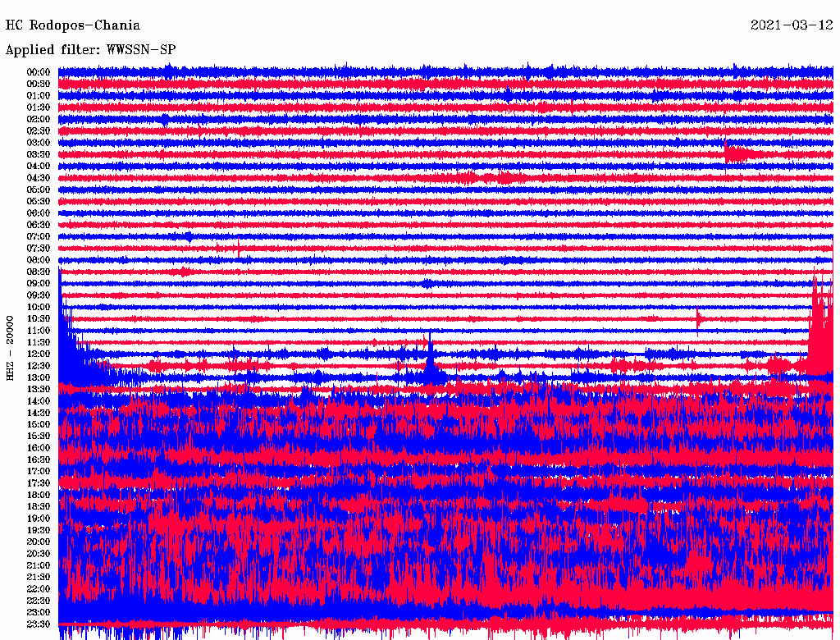This screenshot has width=840, height=640.
Task: Click the '01:30' time label
Action: [x=39, y=107]
